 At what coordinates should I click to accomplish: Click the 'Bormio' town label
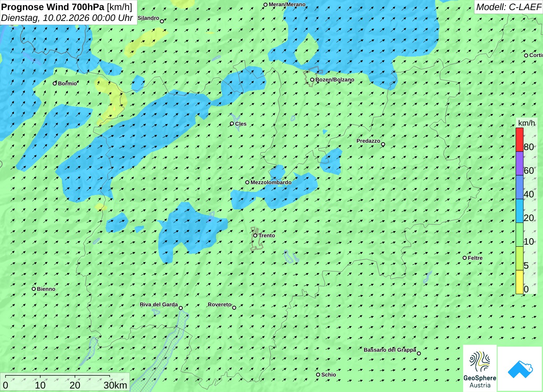coord(67,83)
